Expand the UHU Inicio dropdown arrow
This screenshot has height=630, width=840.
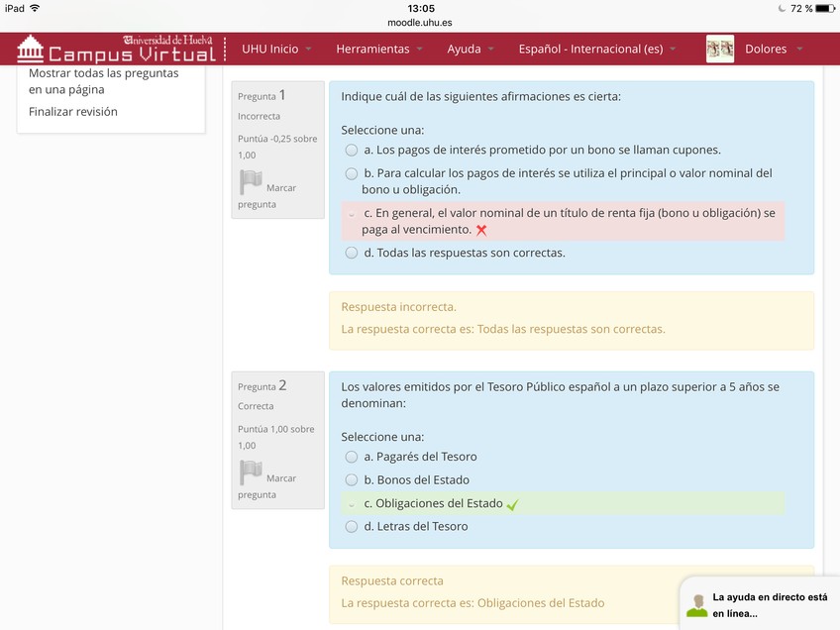pyautogui.click(x=309, y=49)
